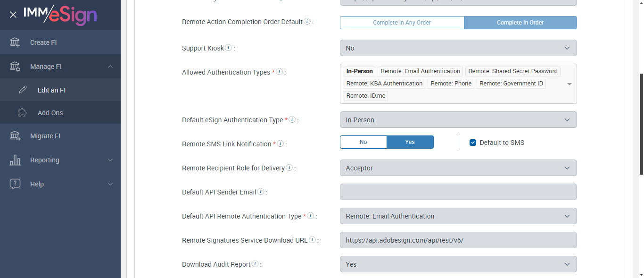Select Complete in Any Order option
The width and height of the screenshot is (644, 278).
pyautogui.click(x=402, y=23)
